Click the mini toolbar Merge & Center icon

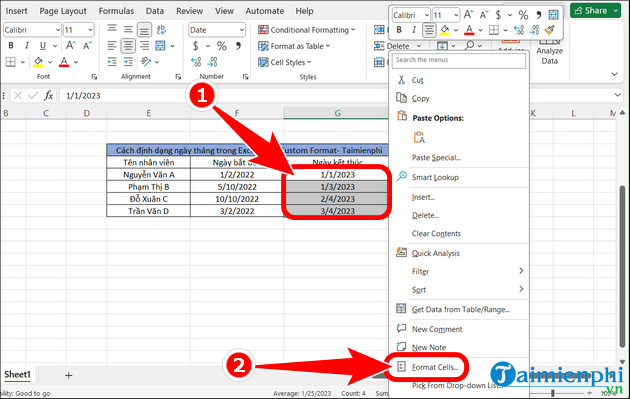(x=554, y=15)
